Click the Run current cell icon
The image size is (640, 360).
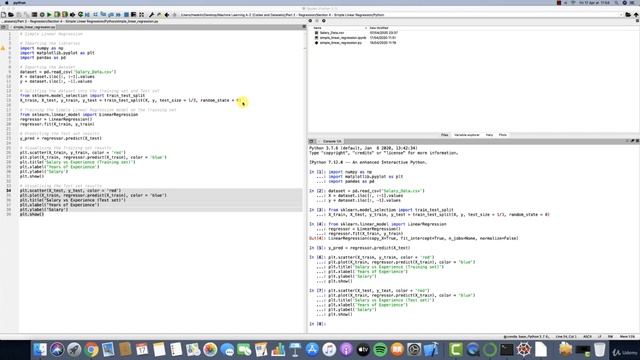(x=57, y=15)
